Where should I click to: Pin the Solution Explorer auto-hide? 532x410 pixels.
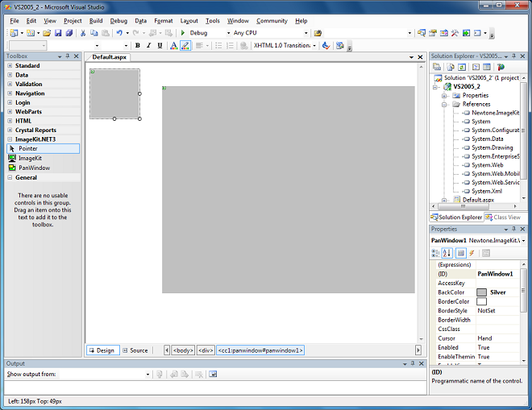pyautogui.click(x=514, y=56)
